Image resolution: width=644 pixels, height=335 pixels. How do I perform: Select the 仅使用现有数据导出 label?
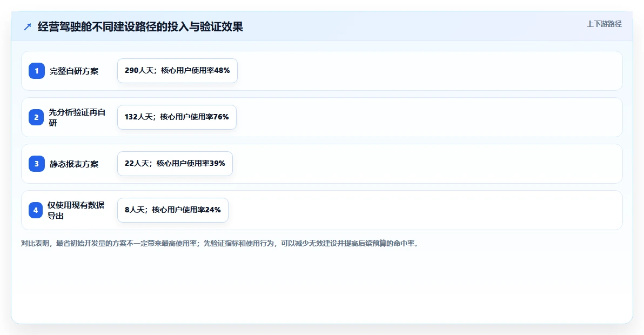click(x=76, y=210)
